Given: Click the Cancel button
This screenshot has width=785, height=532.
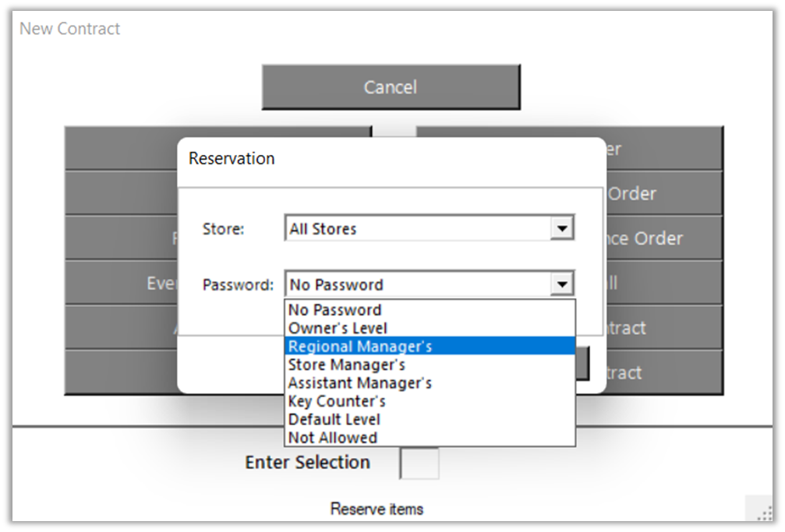Looking at the screenshot, I should [x=391, y=87].
